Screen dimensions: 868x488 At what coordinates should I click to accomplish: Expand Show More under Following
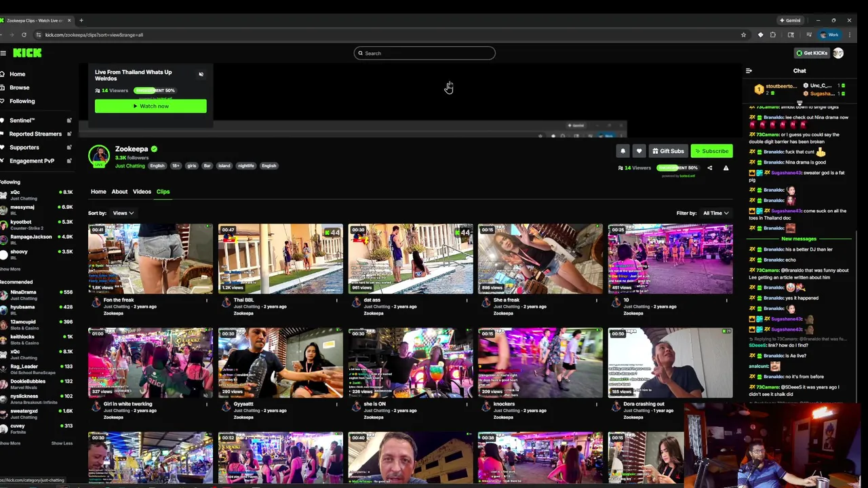(x=10, y=269)
